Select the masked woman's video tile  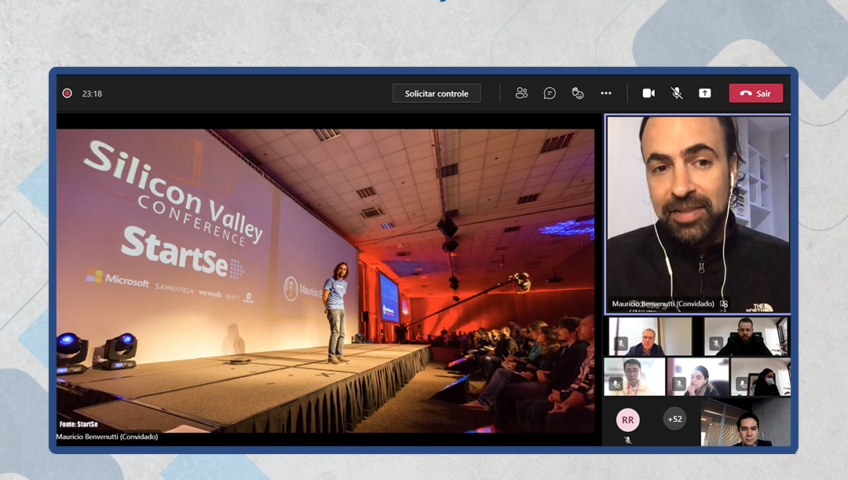click(760, 377)
